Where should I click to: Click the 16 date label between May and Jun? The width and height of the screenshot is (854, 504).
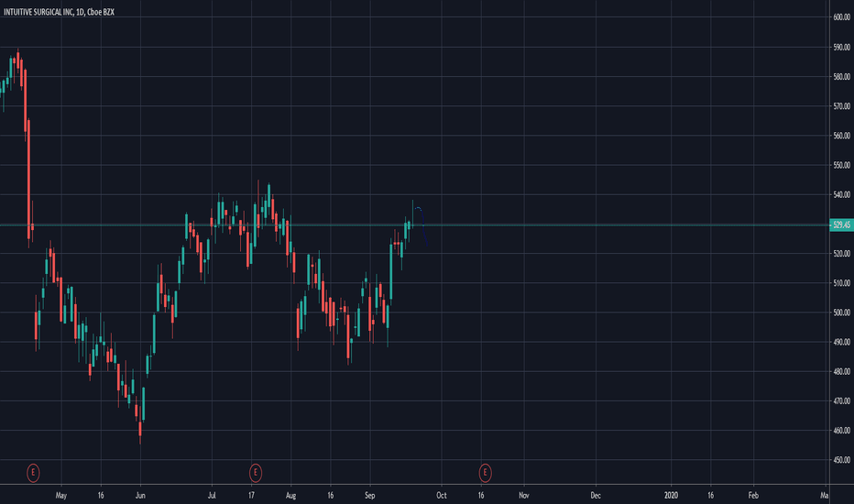pos(101,495)
